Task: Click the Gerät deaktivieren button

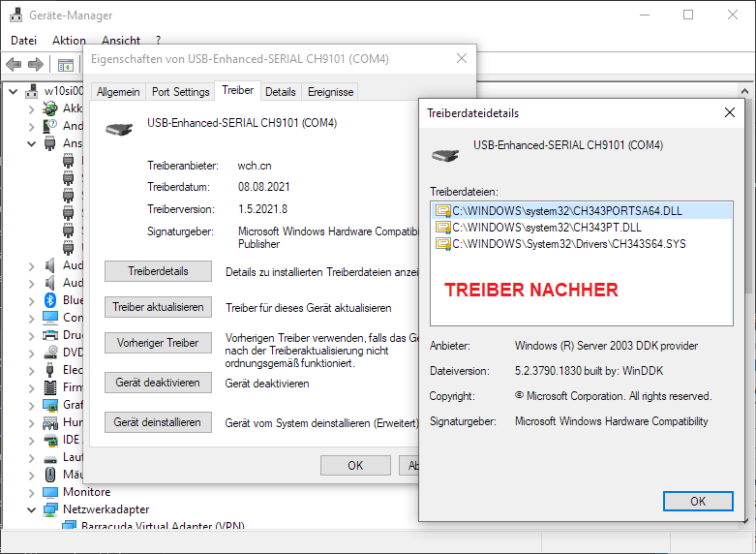Action: pyautogui.click(x=158, y=383)
